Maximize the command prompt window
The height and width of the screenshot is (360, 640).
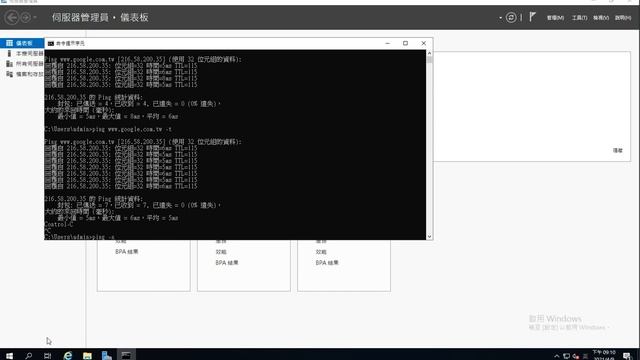pos(405,43)
